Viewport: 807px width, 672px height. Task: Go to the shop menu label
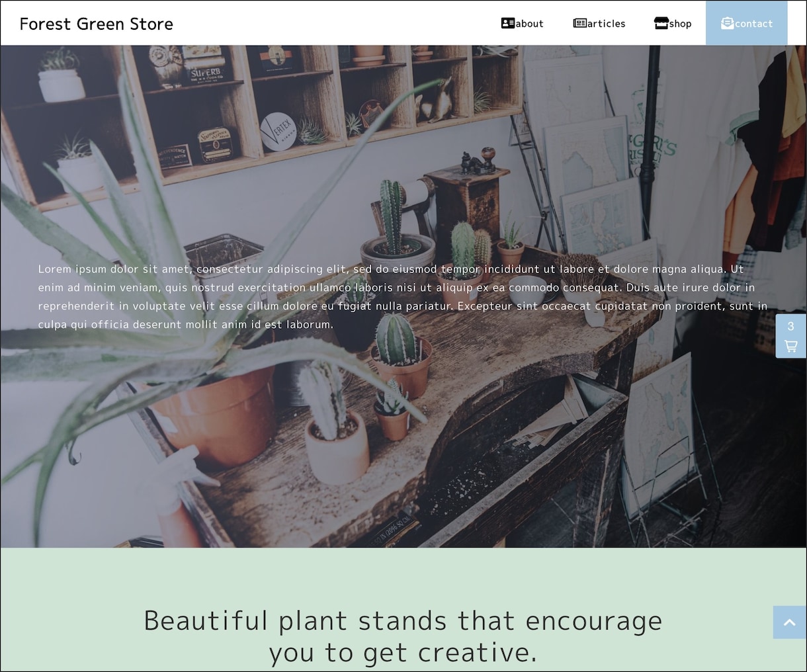(681, 24)
